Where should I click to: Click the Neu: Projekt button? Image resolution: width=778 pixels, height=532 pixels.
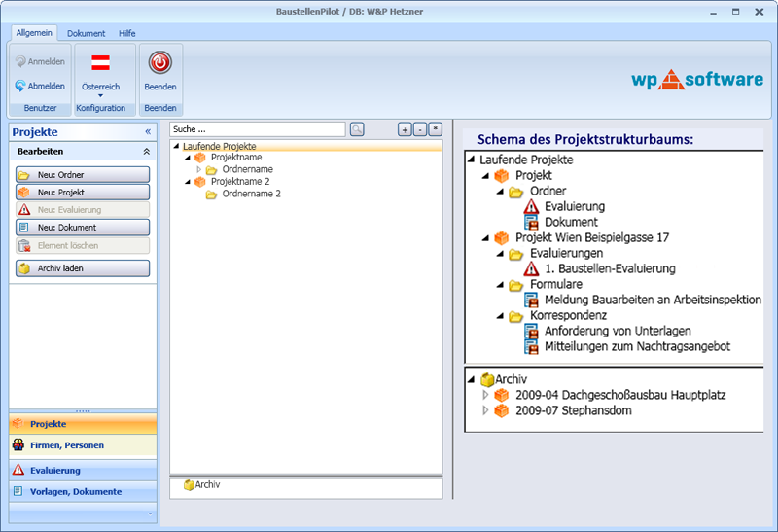[x=83, y=193]
